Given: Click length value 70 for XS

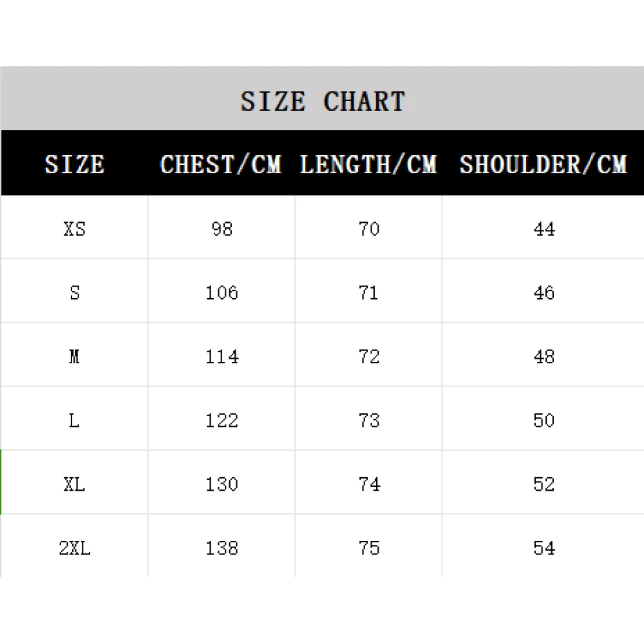Looking at the screenshot, I should click(369, 229).
